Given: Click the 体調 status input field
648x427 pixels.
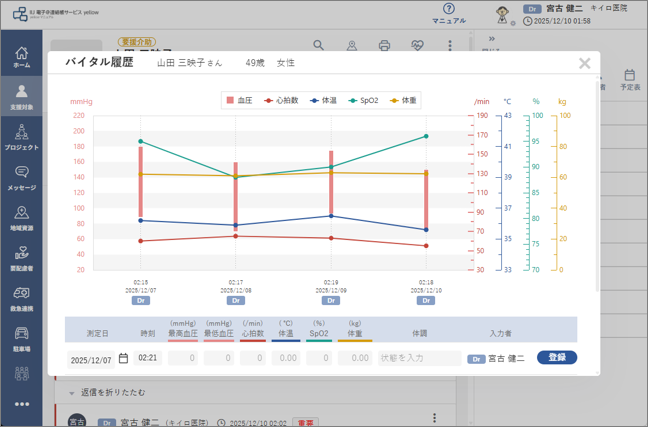Looking at the screenshot, I should [419, 358].
